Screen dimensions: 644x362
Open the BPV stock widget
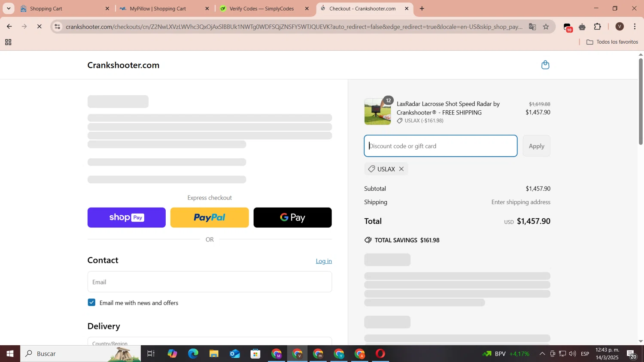(506, 354)
